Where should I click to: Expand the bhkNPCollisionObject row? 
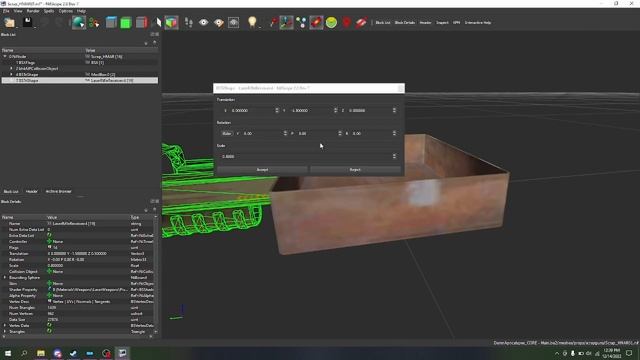(x=11, y=69)
